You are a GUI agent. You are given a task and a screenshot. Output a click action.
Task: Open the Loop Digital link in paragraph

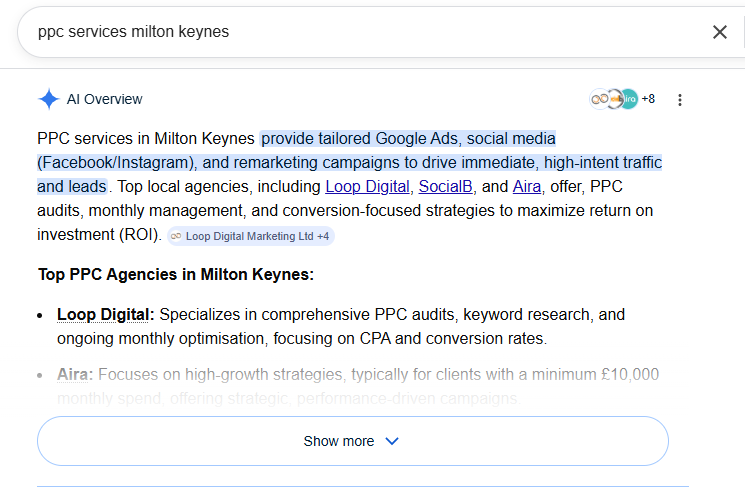click(x=367, y=187)
